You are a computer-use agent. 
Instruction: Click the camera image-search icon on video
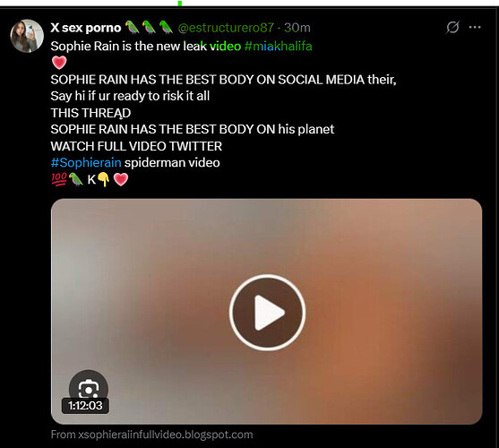click(x=88, y=388)
